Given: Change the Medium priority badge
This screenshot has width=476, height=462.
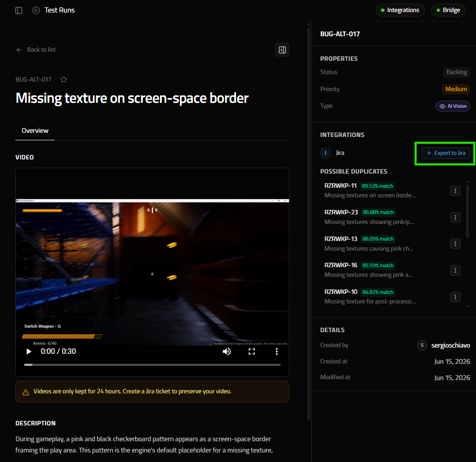Looking at the screenshot, I should pos(456,89).
